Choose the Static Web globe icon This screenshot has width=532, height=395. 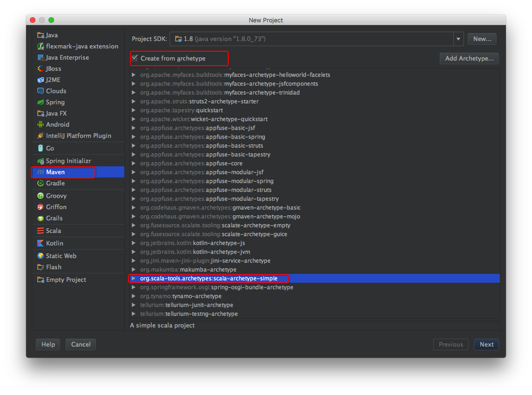[x=41, y=256]
